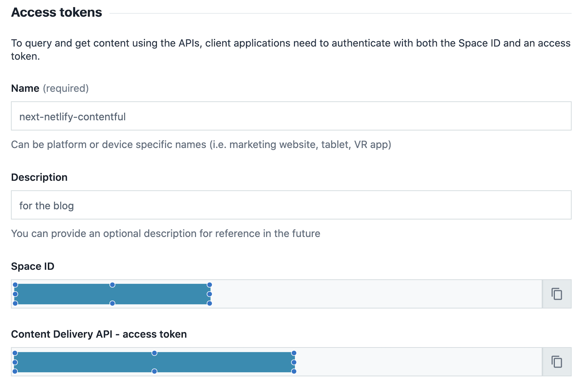Click the platform-specific names helper text

(201, 144)
